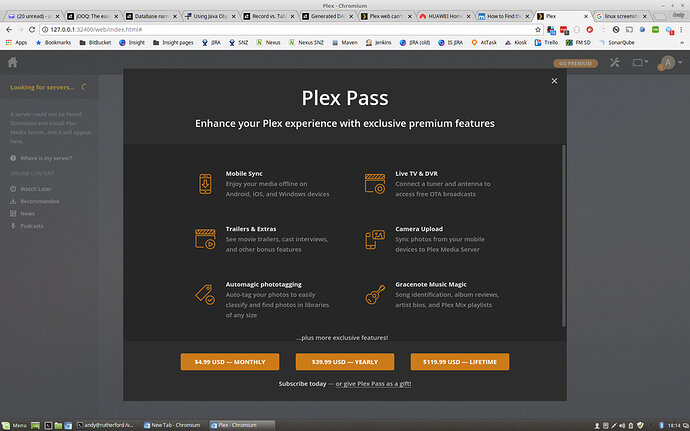Image resolution: width=690 pixels, height=431 pixels.
Task: Open the BitBucket bookmark folder
Action: pyautogui.click(x=95, y=43)
